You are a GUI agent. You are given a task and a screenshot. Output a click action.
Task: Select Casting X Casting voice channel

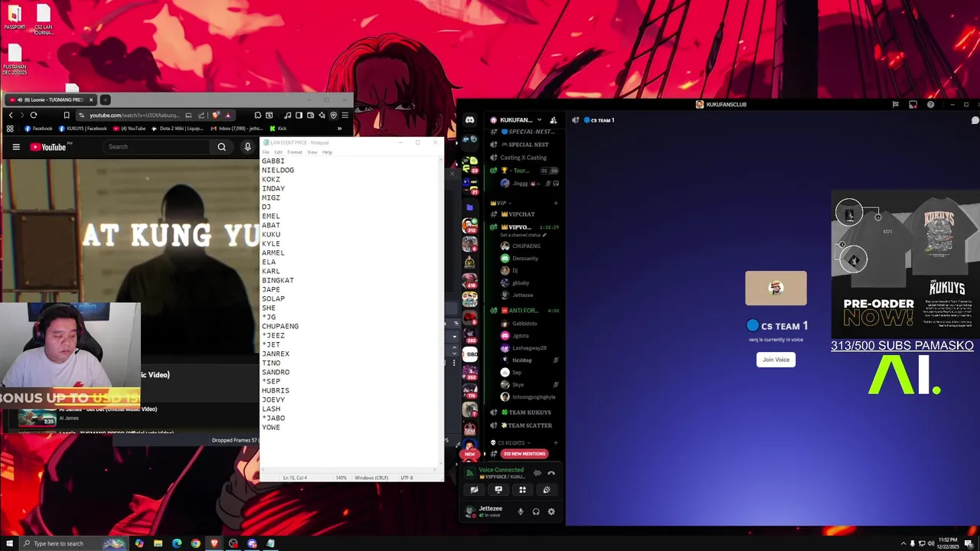(524, 158)
